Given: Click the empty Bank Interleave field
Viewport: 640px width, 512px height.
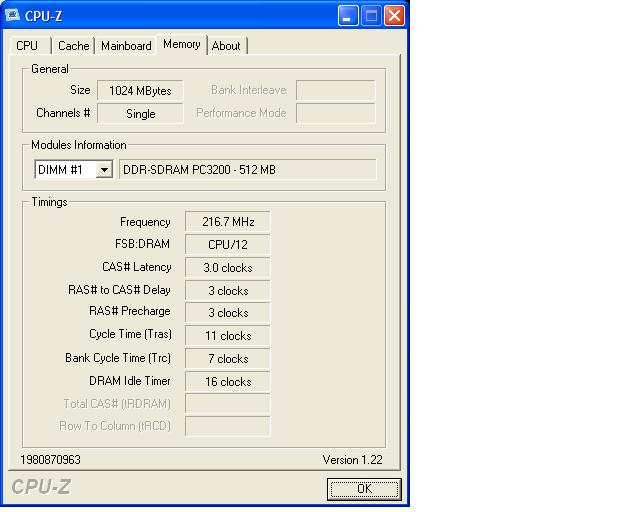Looking at the screenshot, I should [x=335, y=91].
